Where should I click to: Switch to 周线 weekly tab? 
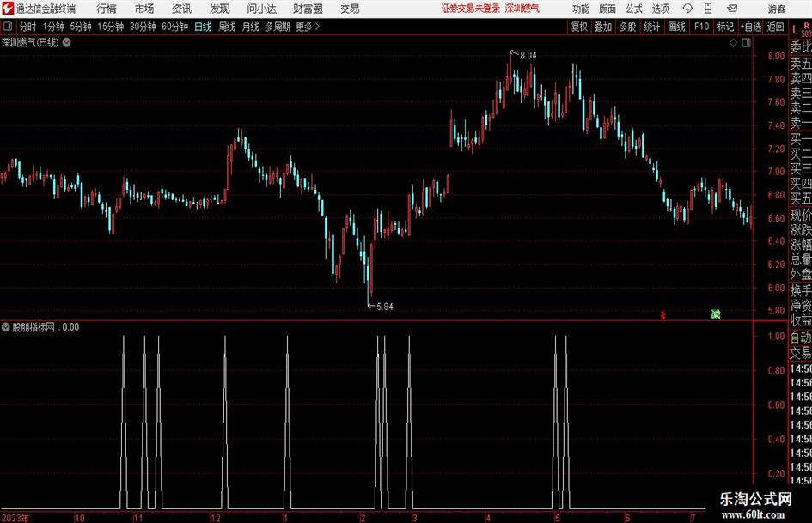pos(227,27)
